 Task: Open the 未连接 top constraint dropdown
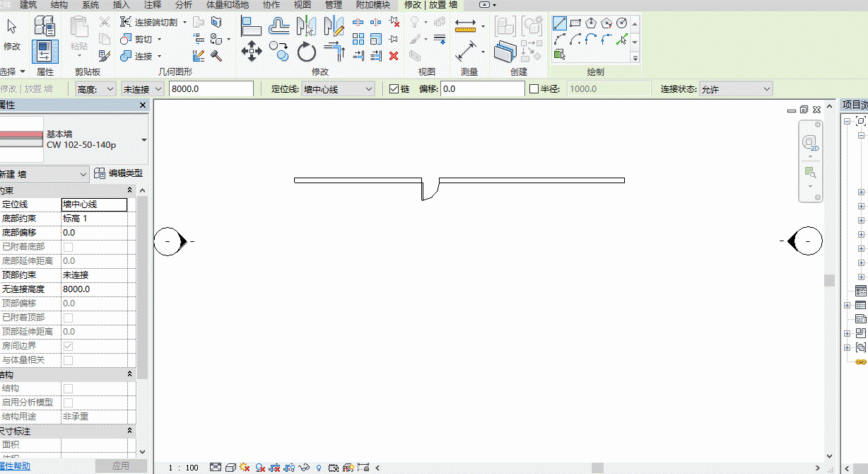tap(143, 89)
